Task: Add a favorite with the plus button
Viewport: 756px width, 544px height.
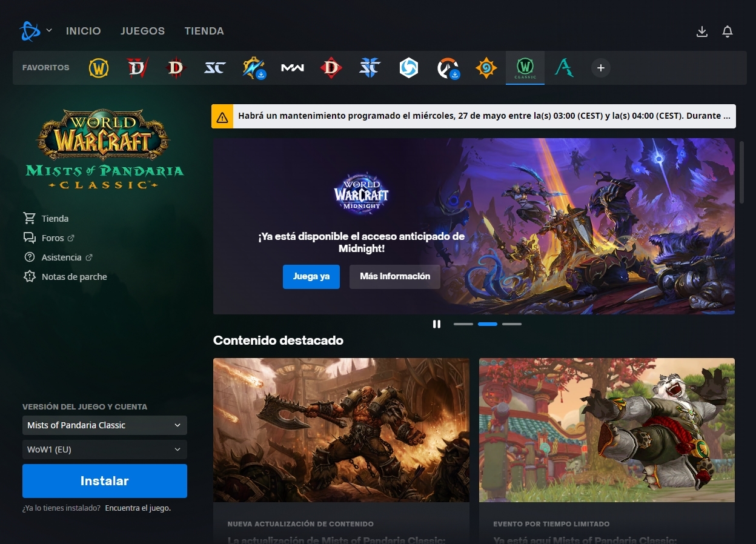Action: pyautogui.click(x=601, y=68)
